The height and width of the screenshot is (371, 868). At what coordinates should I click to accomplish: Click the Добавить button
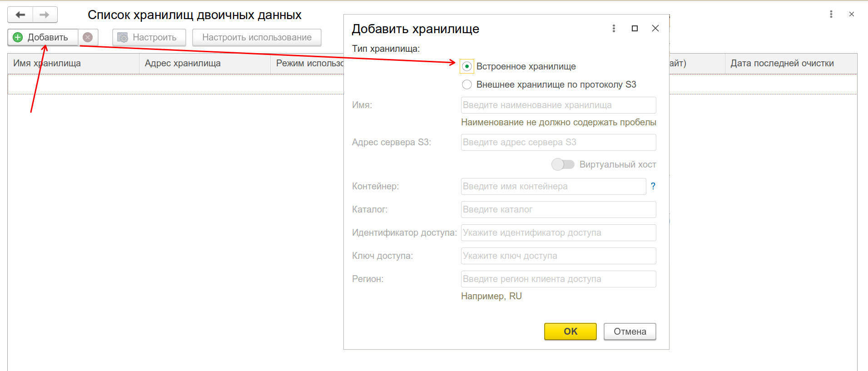click(43, 37)
